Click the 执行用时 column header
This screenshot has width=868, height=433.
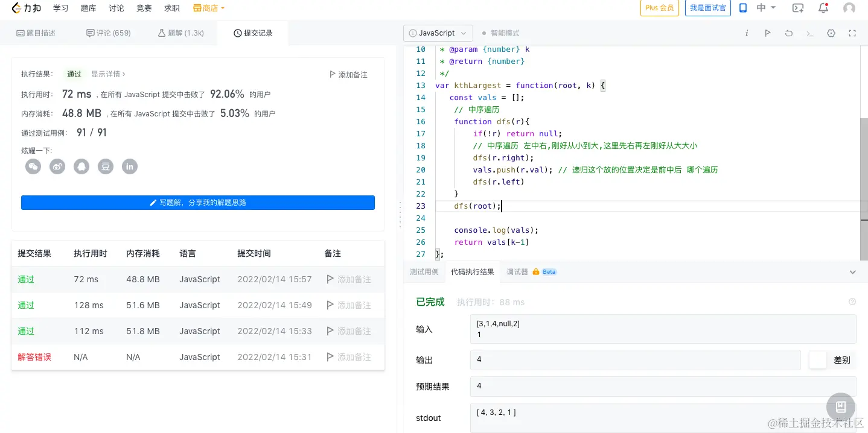coord(91,254)
